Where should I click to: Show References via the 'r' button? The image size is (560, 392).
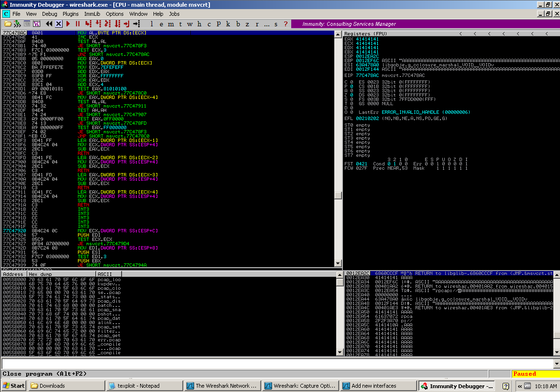pos(257,24)
